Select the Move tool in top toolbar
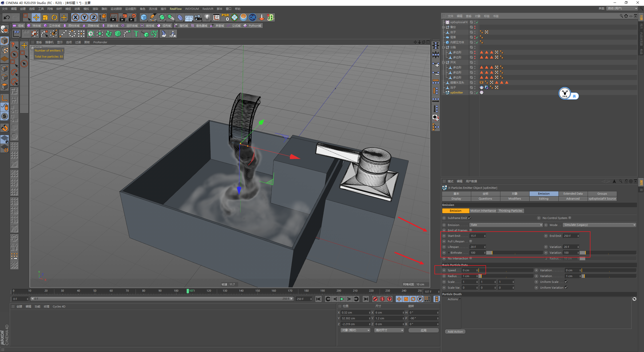644x352 pixels. pos(36,17)
